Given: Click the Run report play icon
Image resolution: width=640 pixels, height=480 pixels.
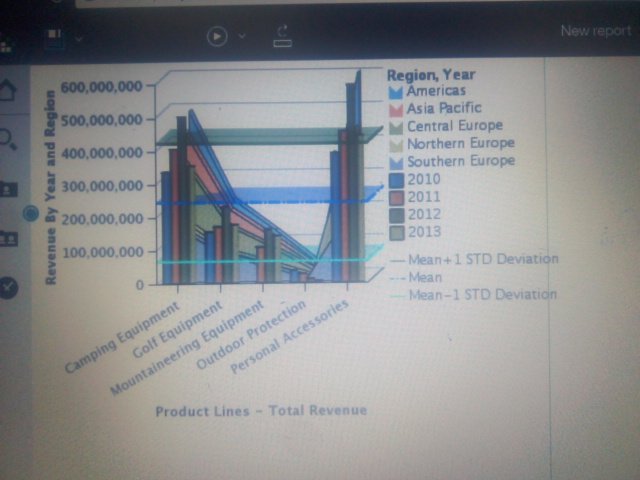Looking at the screenshot, I should [x=217, y=36].
